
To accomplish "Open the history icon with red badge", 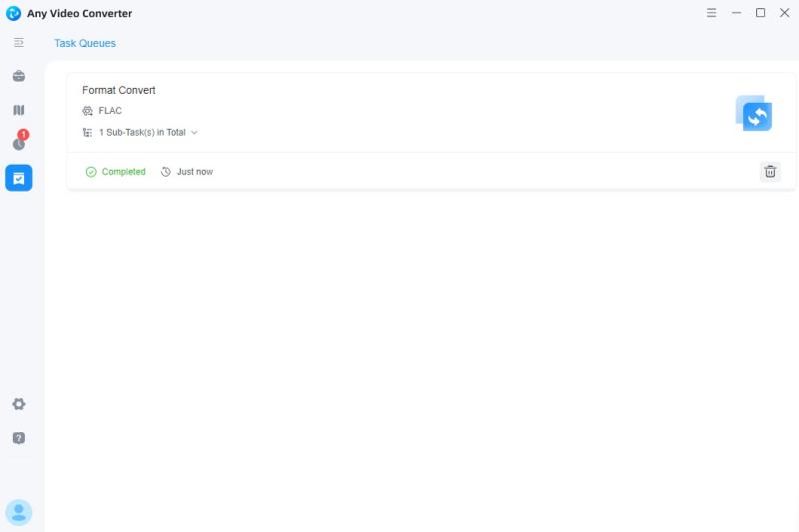I will pyautogui.click(x=19, y=142).
